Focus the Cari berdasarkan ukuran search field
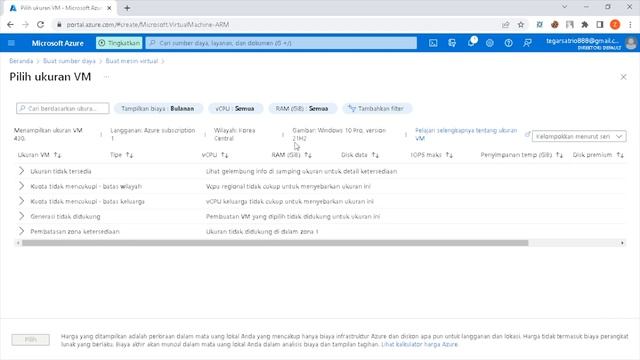This screenshot has width=640, height=360. [63, 109]
